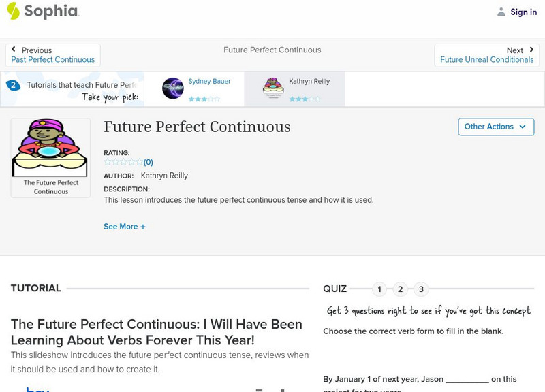545x392 pixels.
Task: Click the star rating under Kathryn Reilly
Action: pyautogui.click(x=304, y=99)
